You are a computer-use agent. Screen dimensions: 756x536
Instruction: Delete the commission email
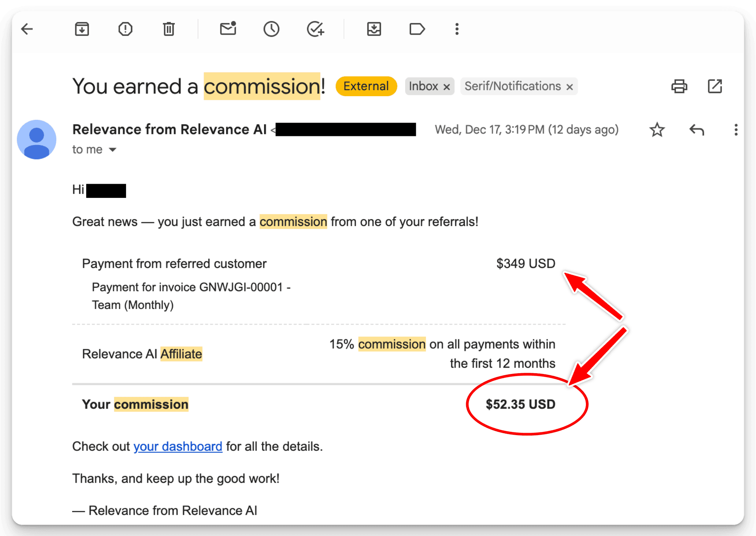pyautogui.click(x=169, y=29)
